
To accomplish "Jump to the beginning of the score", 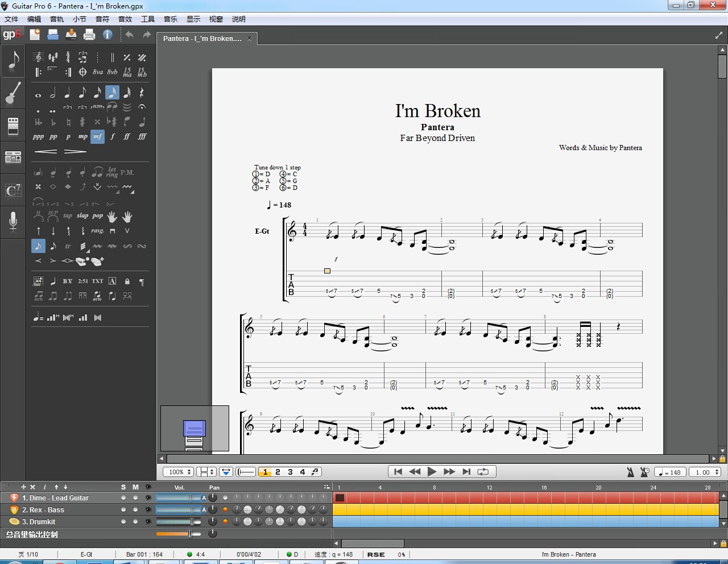I will click(x=398, y=472).
